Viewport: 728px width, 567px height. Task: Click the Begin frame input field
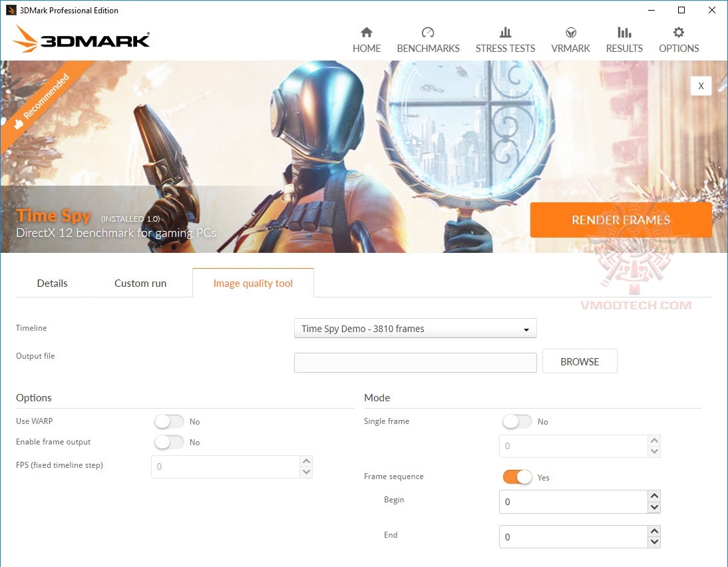click(x=574, y=502)
